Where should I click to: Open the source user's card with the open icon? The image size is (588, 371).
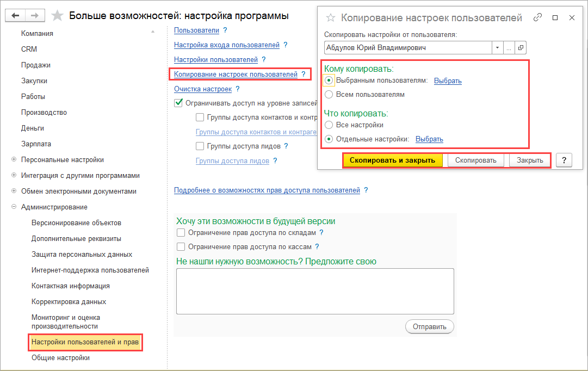click(x=521, y=48)
